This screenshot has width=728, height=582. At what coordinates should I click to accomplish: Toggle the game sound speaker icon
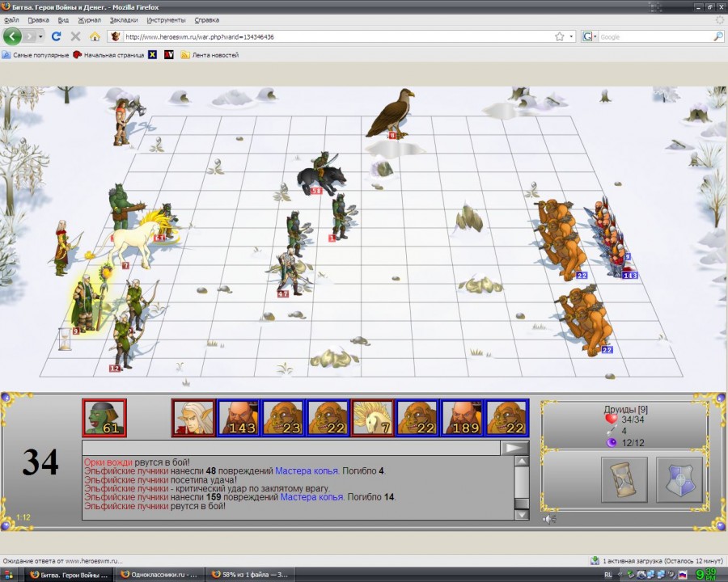[x=549, y=519]
